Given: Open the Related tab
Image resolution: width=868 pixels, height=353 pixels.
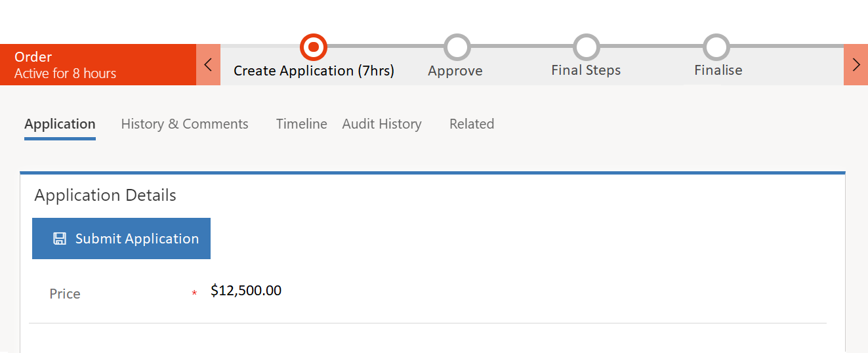Looking at the screenshot, I should (x=472, y=124).
